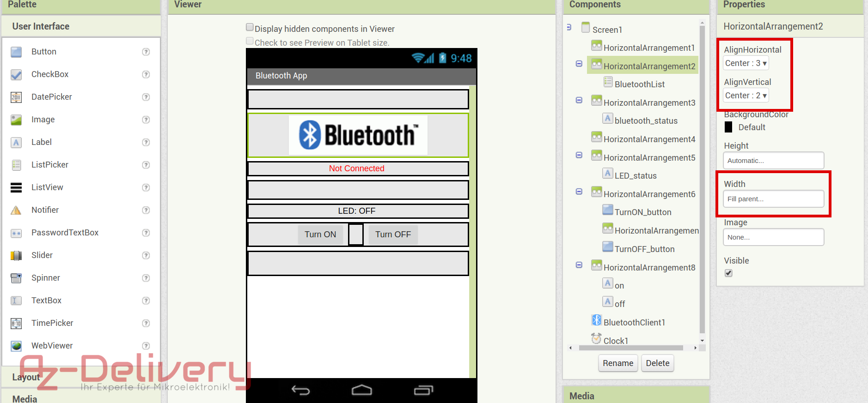Edit the Image property field
The height and width of the screenshot is (403, 868).
(x=773, y=237)
